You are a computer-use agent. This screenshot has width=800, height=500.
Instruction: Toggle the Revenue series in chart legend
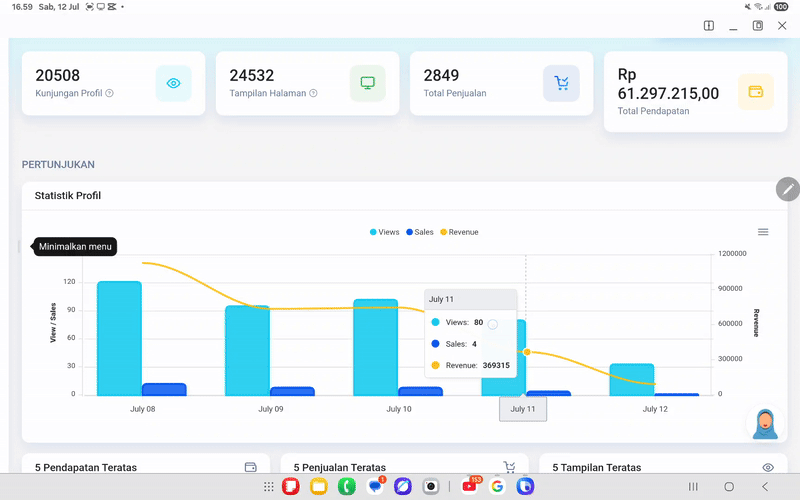[458, 232]
